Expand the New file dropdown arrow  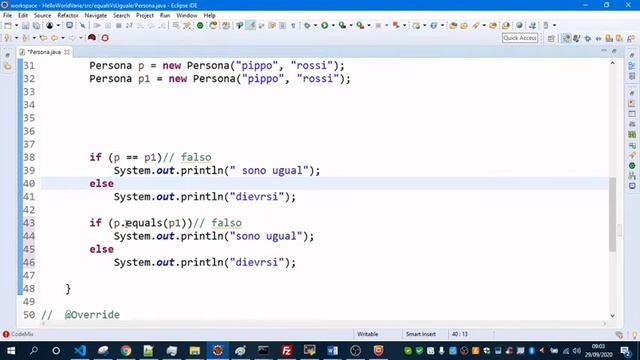click(16, 25)
